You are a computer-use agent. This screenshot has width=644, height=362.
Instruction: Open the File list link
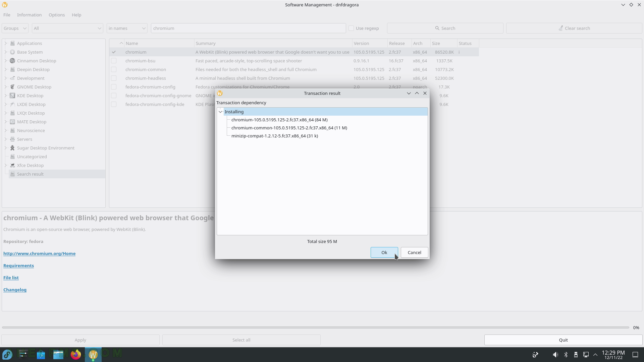[11, 278]
